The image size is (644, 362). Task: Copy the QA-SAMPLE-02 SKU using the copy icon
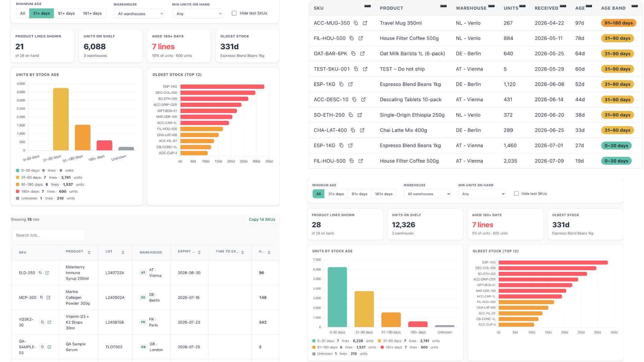click(42, 347)
